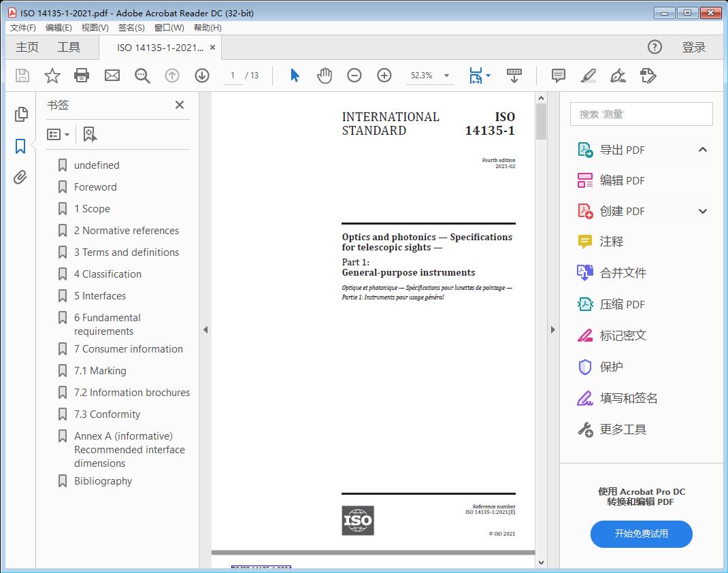Screen dimensions: 728x573
Task: Click the print file icon
Action: [82, 76]
